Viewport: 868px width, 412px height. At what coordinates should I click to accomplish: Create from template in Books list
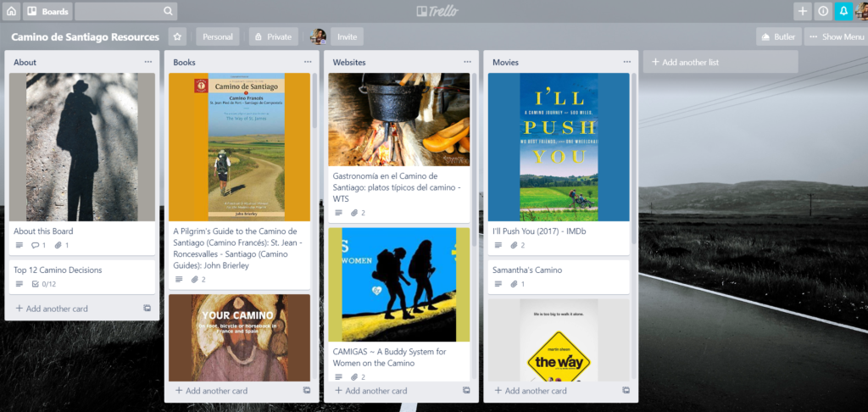click(x=307, y=391)
